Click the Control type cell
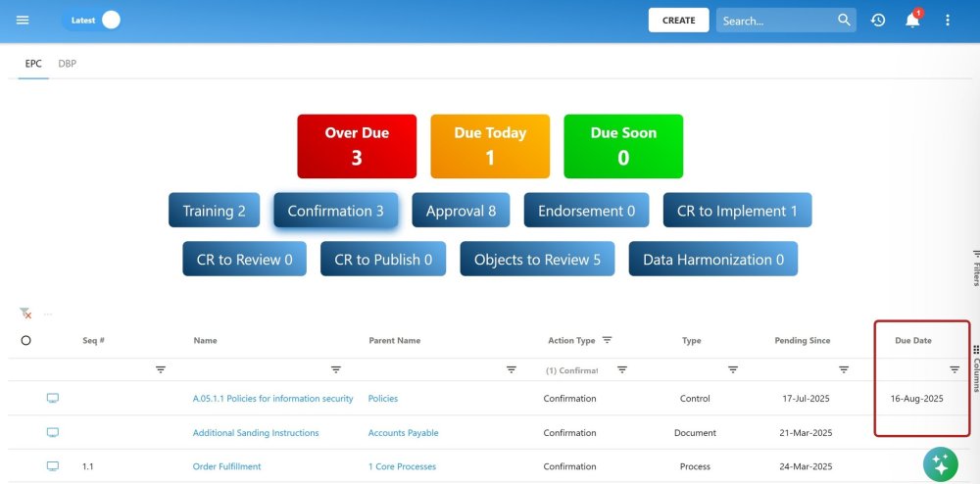 pos(695,399)
